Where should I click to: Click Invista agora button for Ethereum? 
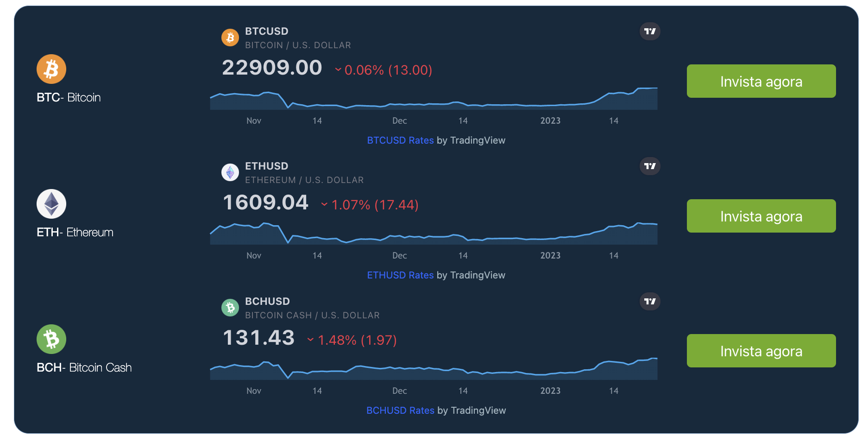pyautogui.click(x=761, y=216)
